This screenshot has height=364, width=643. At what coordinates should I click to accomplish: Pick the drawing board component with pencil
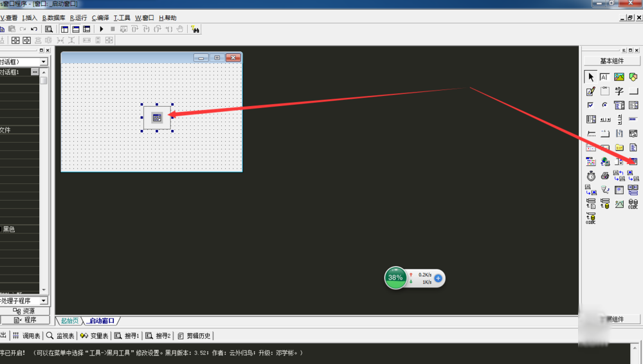point(590,91)
